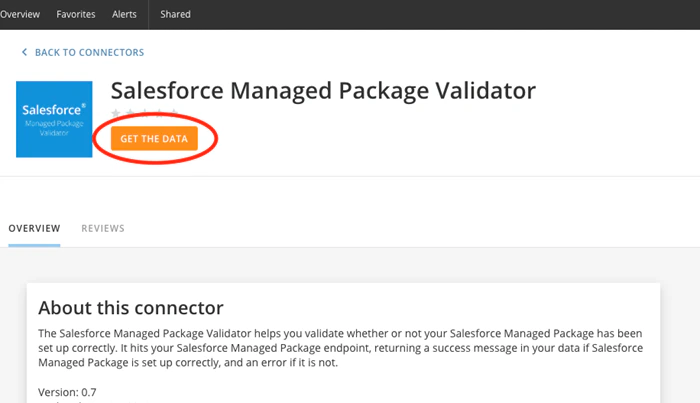Switch to the Reviews tab
Image resolution: width=700 pixels, height=403 pixels.
point(103,228)
